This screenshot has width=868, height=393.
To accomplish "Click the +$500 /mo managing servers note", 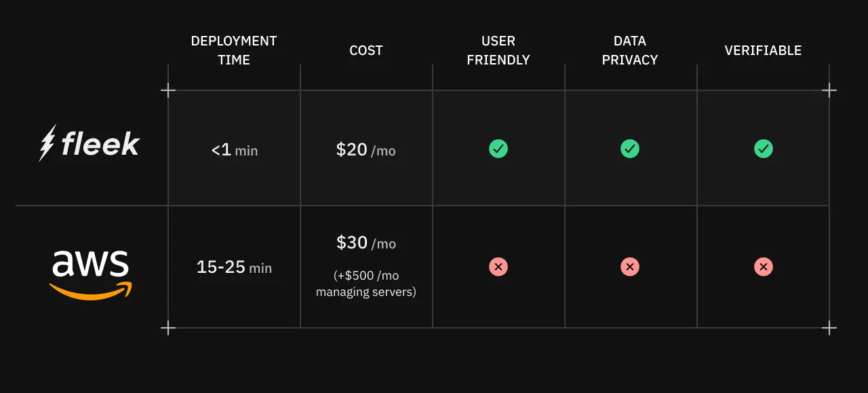I will [x=366, y=284].
